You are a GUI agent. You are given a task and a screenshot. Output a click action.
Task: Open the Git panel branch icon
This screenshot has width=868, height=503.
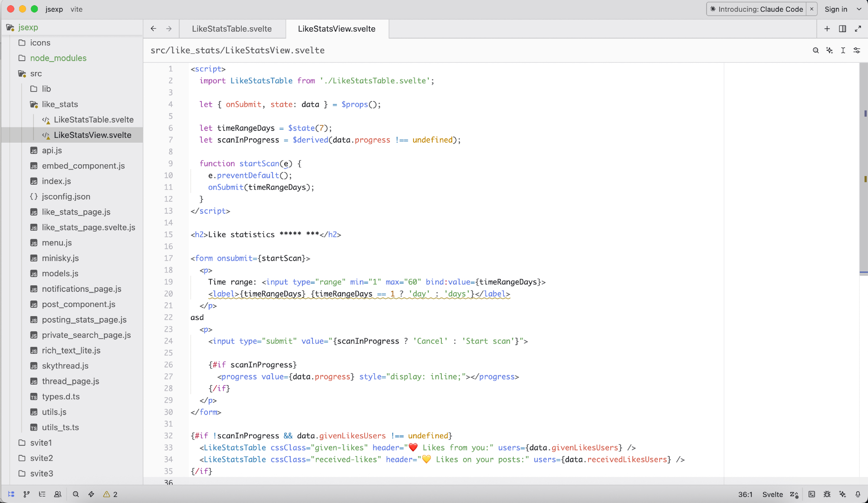click(x=26, y=494)
